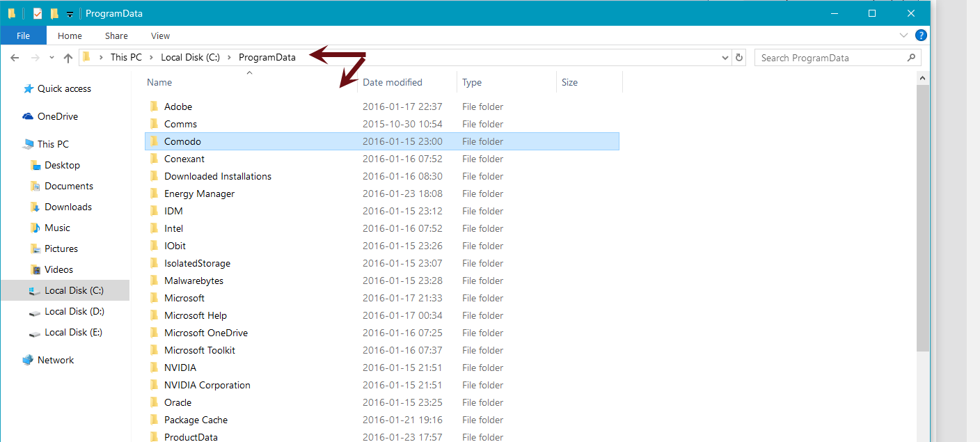Open Customize Quick Access Toolbar dropdown

(x=70, y=14)
